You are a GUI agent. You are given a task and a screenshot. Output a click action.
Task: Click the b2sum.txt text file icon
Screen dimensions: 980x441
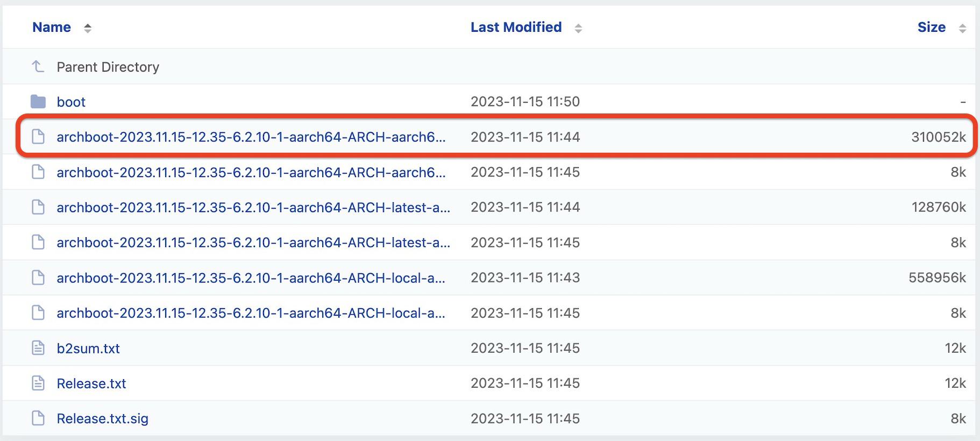(x=38, y=348)
